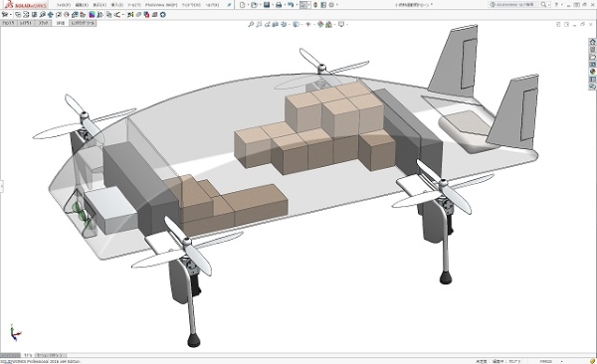
Task: Open the PhotoView 360 menu
Action: [161, 5]
